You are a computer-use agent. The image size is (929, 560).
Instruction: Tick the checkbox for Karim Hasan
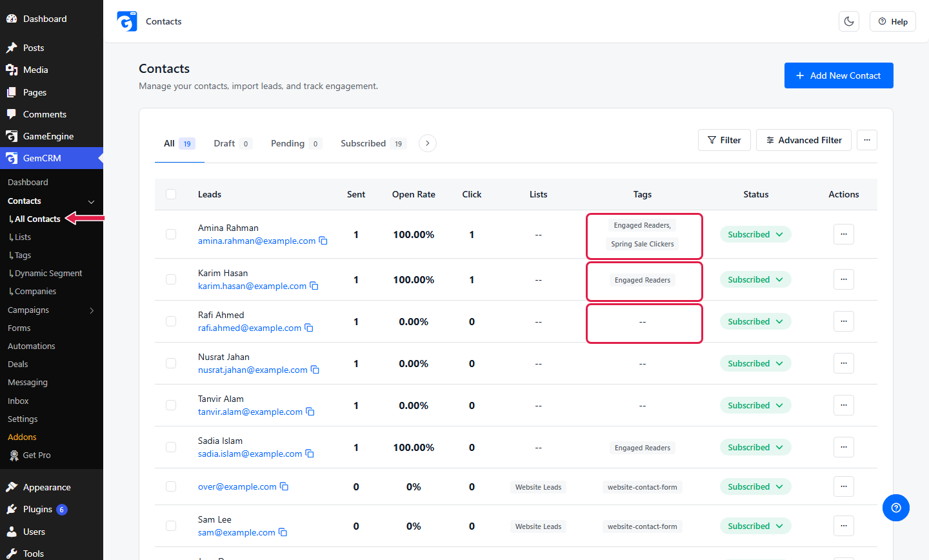(x=171, y=279)
